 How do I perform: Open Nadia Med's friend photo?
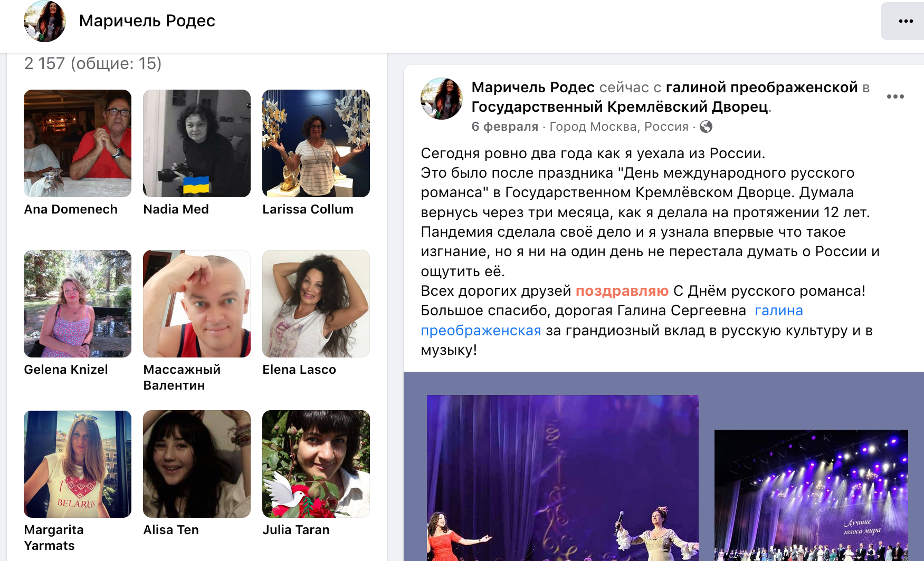click(x=197, y=143)
